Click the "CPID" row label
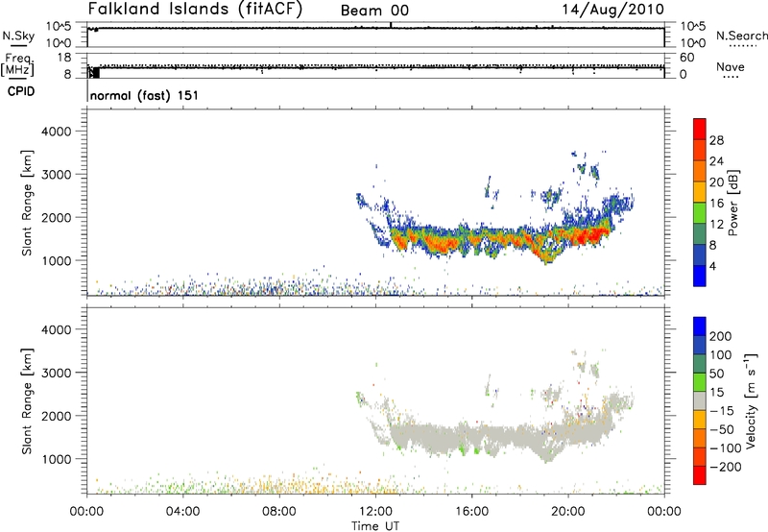Screen dimensions: 768x532 (21, 91)
